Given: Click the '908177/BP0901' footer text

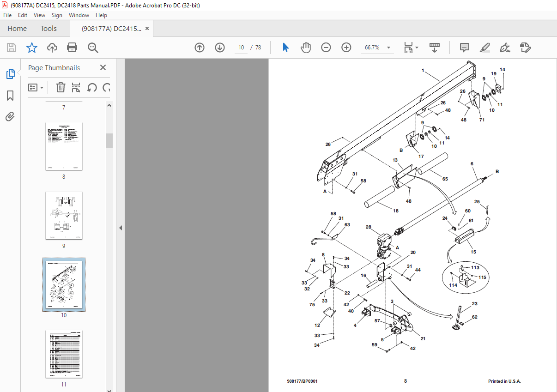Looking at the screenshot, I should 302,381.
